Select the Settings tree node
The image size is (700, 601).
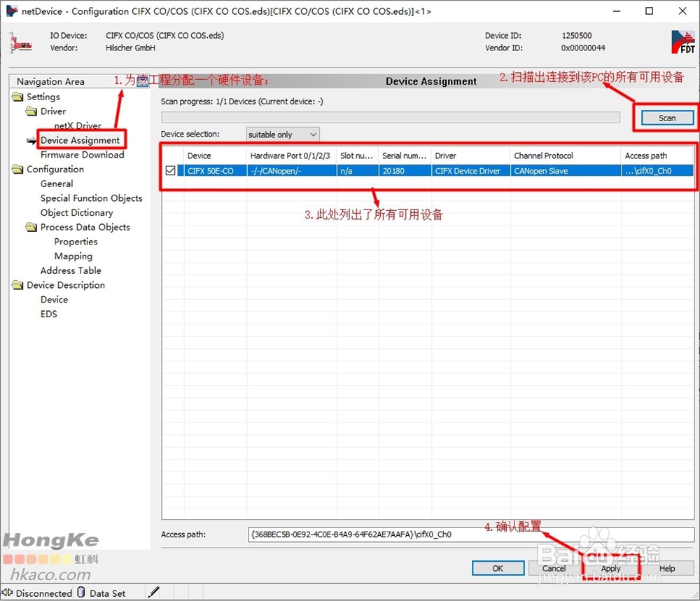click(x=43, y=97)
